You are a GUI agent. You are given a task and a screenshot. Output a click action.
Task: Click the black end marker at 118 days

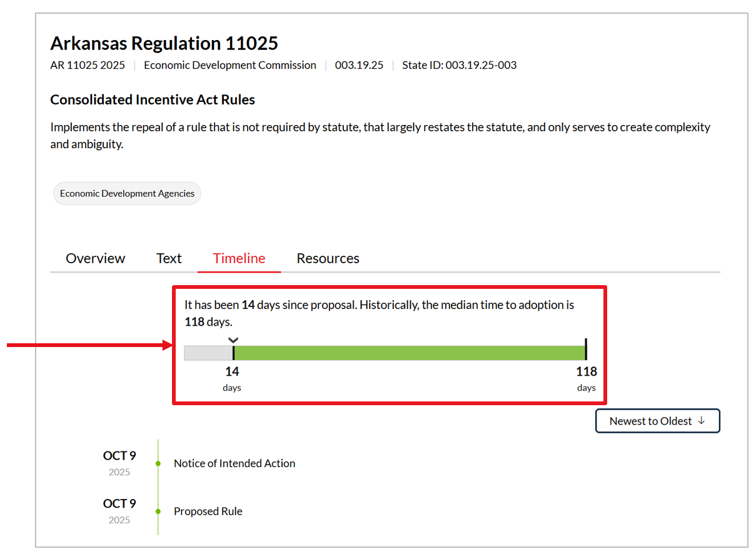(x=585, y=349)
